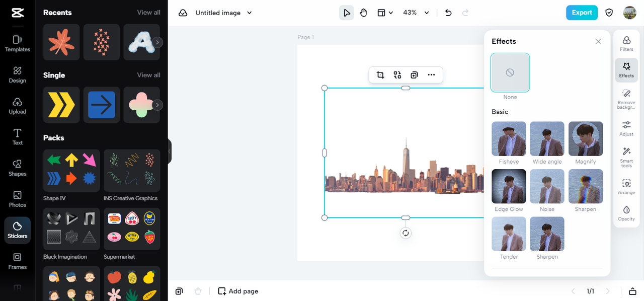644x301 pixels.
Task: Click the CapCut logo icon
Action: (17, 13)
